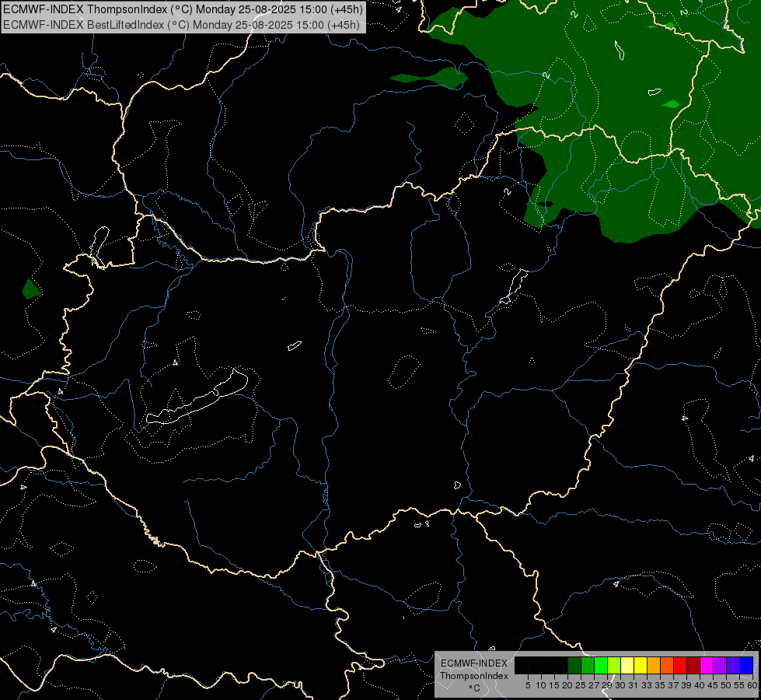Click legend tick value 10

(541, 685)
